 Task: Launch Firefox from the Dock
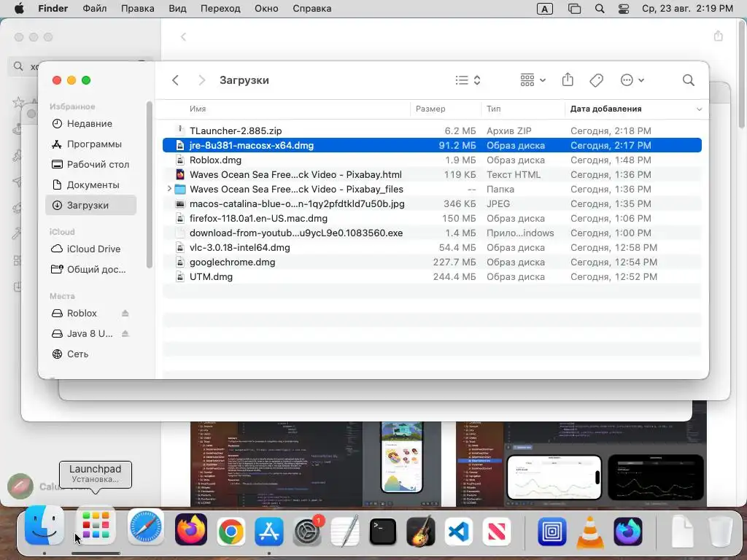pos(191,529)
